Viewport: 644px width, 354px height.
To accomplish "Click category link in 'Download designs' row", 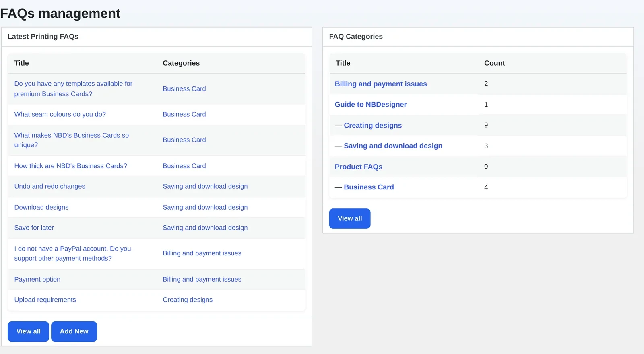I will point(205,207).
